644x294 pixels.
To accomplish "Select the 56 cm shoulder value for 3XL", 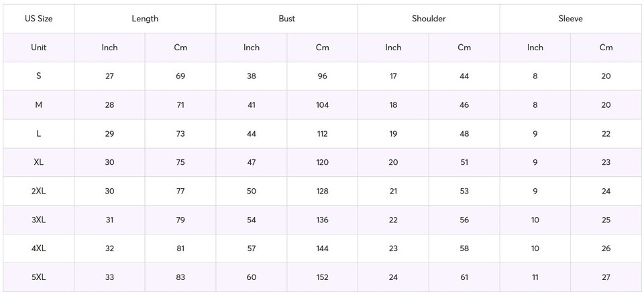I will pos(464,220).
